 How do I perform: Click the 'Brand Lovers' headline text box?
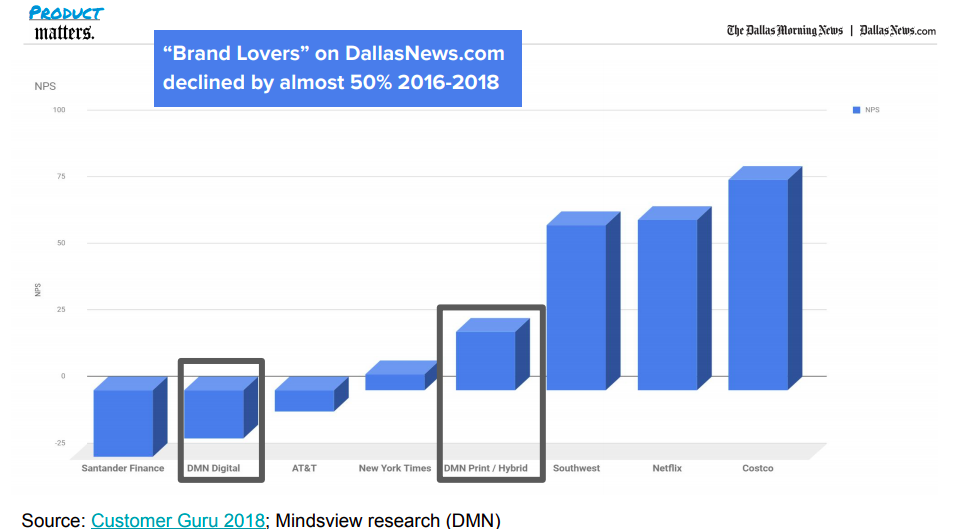click(338, 68)
